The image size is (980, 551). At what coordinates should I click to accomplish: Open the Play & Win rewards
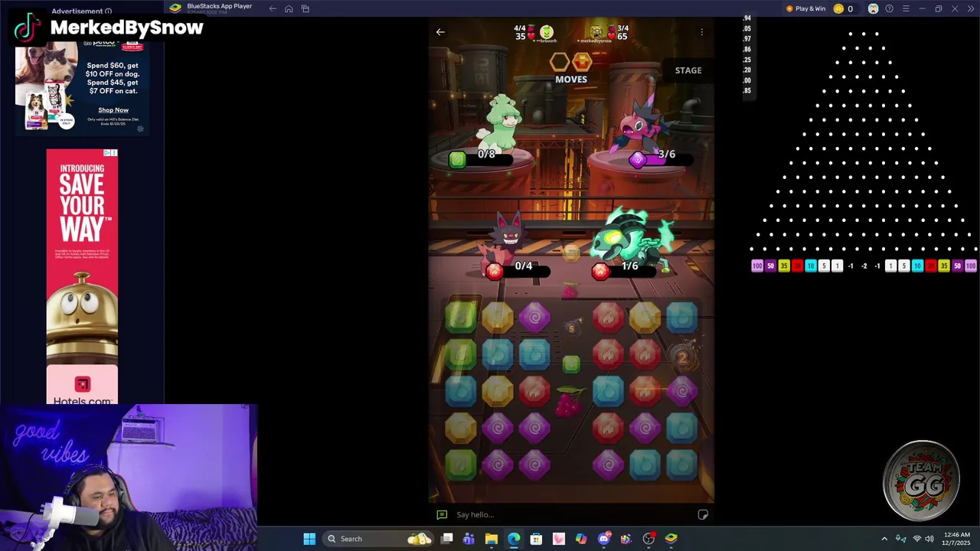click(805, 8)
